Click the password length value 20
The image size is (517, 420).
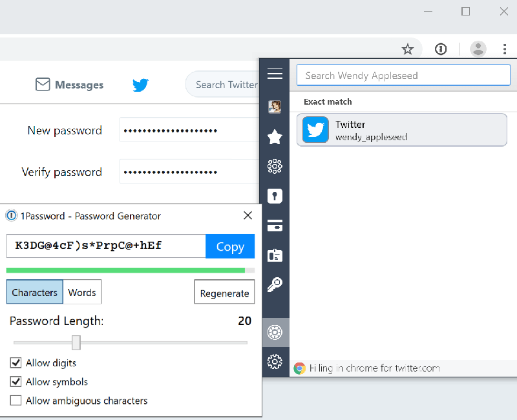245,320
